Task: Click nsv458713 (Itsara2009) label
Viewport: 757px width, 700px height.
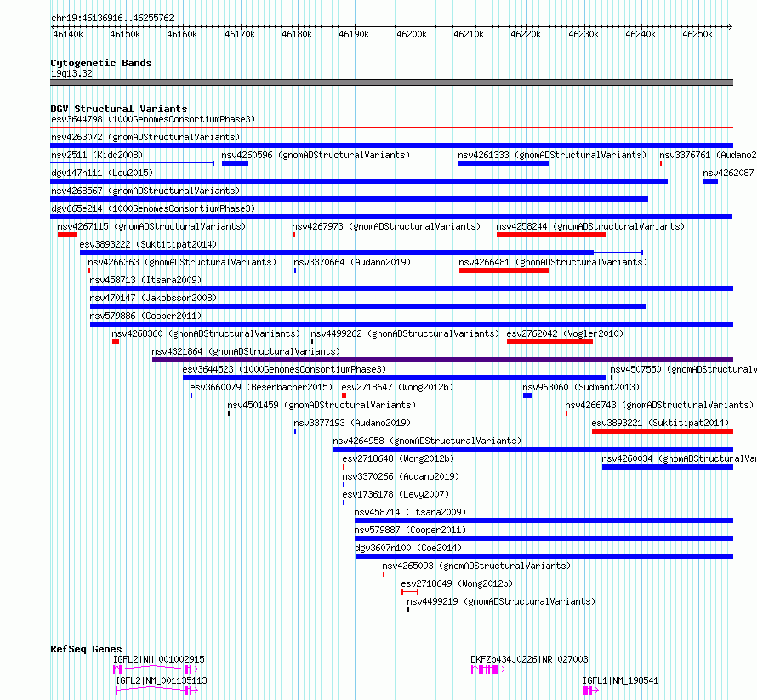Action: pos(145,280)
